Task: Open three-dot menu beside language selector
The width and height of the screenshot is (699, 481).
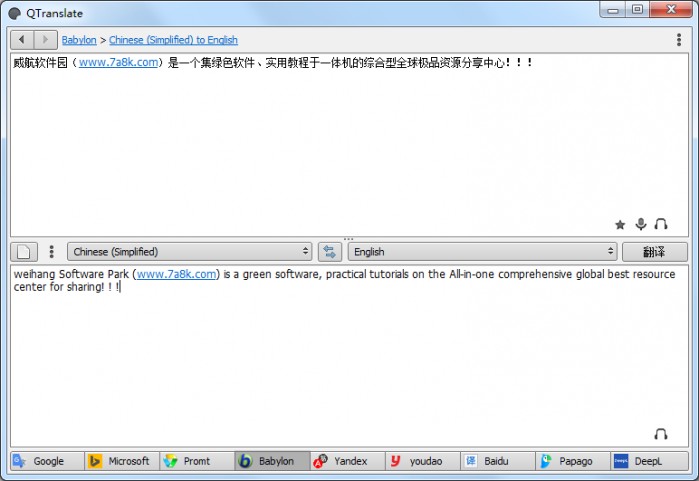Action: click(x=52, y=252)
